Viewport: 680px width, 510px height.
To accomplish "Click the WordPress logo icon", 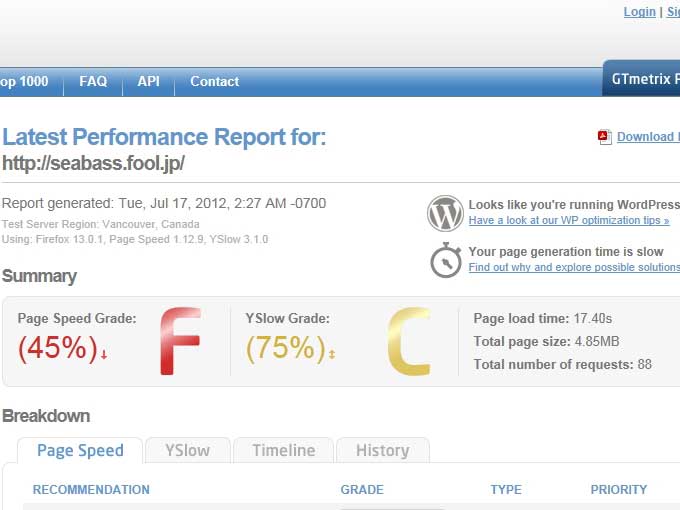I will pyautogui.click(x=445, y=213).
